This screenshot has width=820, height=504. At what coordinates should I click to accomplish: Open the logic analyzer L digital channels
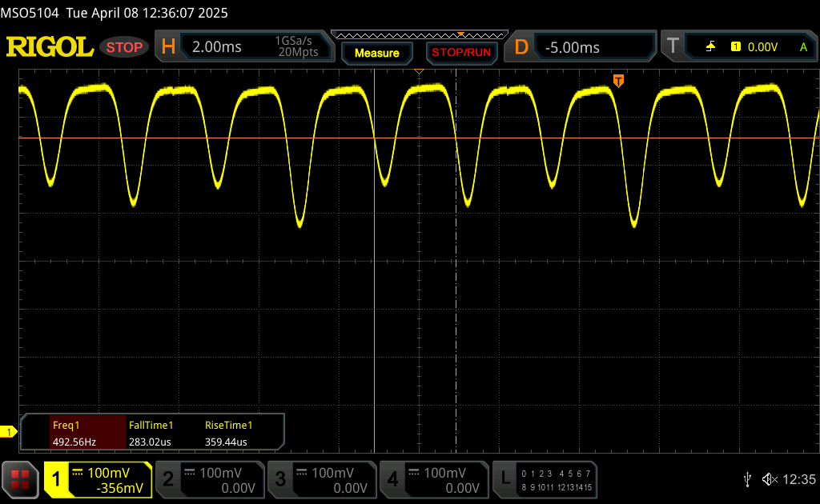[x=546, y=479]
